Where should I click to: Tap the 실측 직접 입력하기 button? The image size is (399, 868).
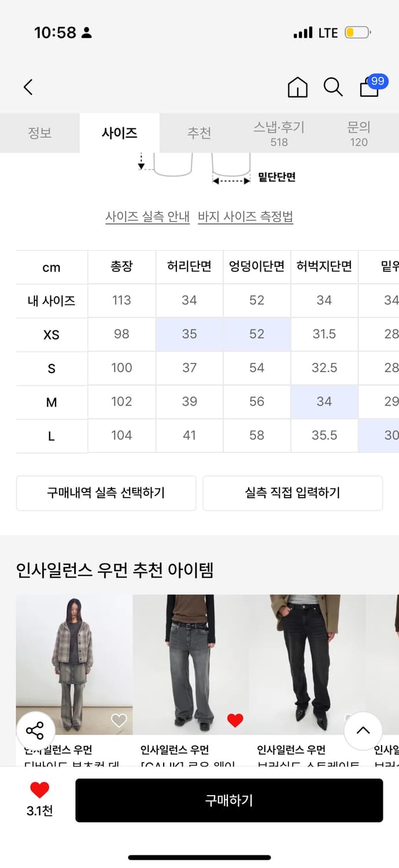[293, 493]
